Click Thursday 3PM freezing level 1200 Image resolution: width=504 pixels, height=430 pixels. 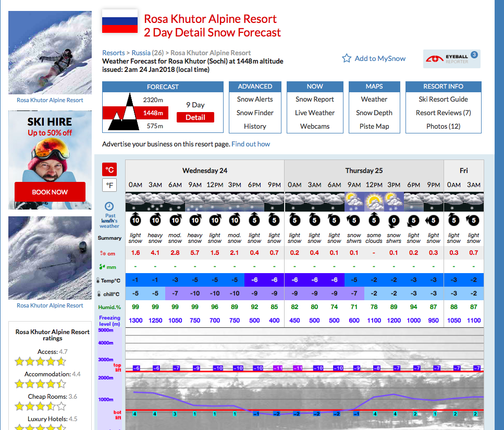point(394,321)
